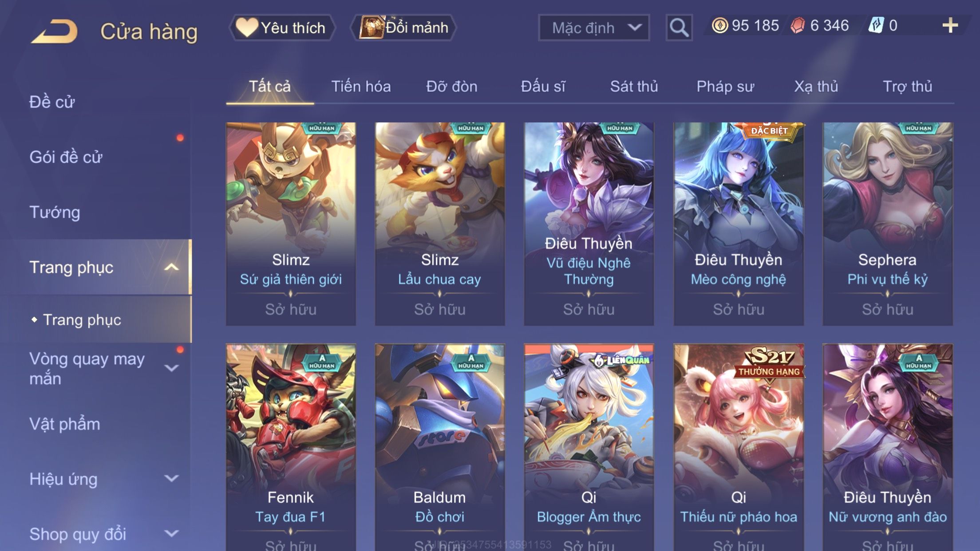Tap the blue voucher currency icon

tap(876, 25)
